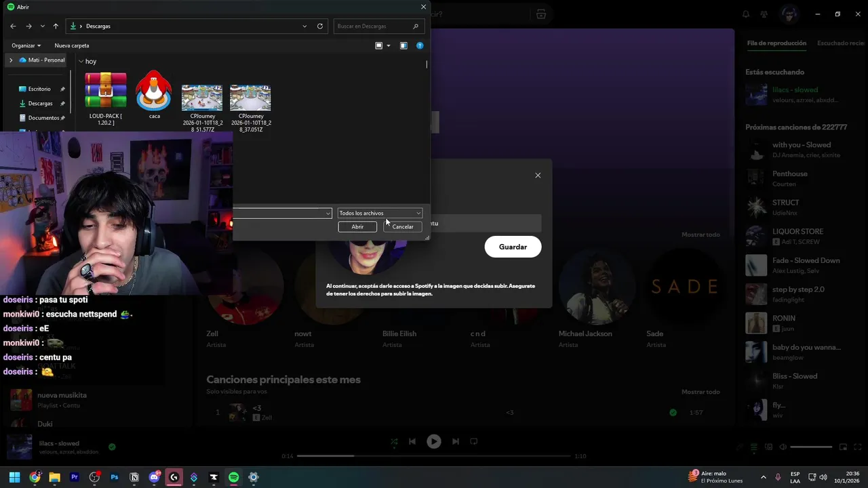Switch to Escuchado recientemente tab

click(x=842, y=43)
